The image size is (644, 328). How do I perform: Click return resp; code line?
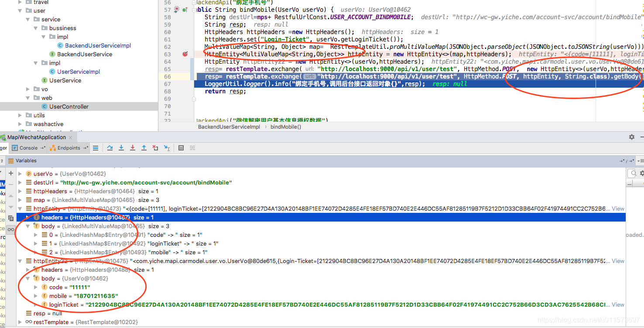[x=225, y=91]
